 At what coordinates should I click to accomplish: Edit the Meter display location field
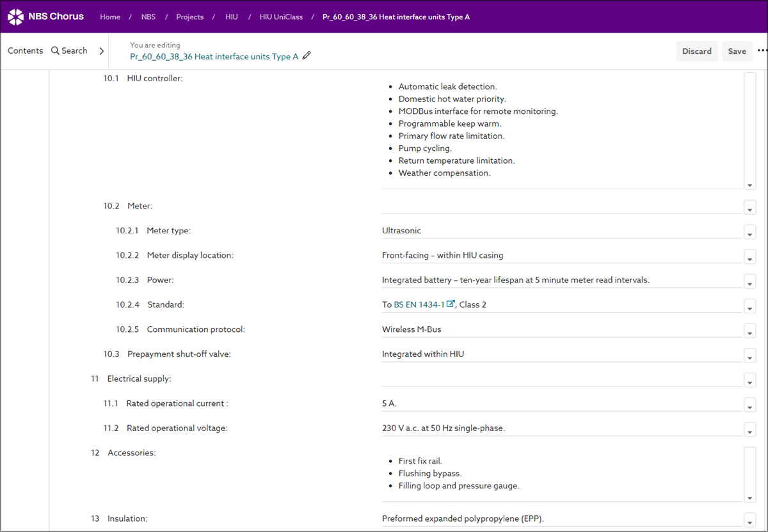click(561, 256)
